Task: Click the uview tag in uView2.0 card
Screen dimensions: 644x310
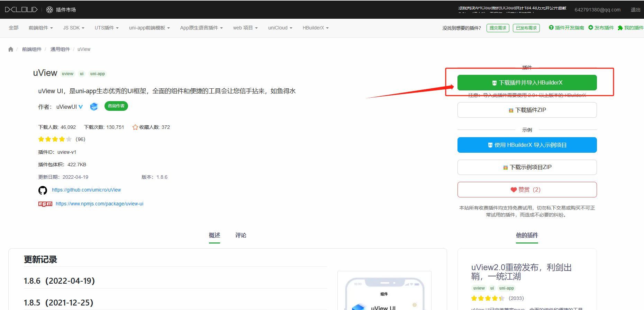Action: pyautogui.click(x=479, y=288)
